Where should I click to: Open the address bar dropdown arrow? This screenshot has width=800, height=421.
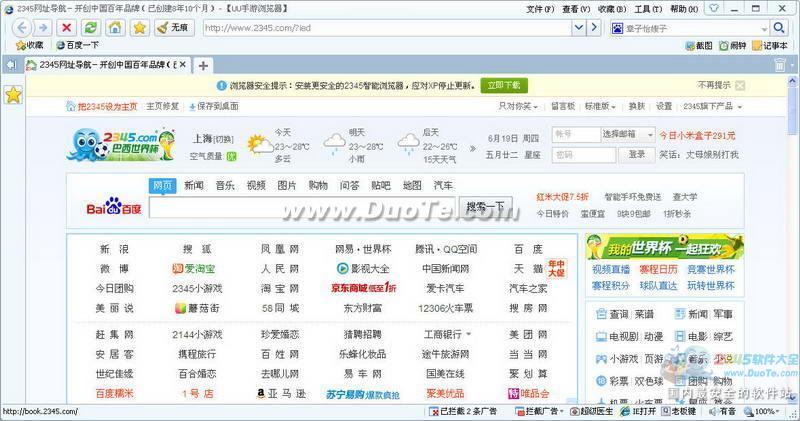click(x=579, y=28)
